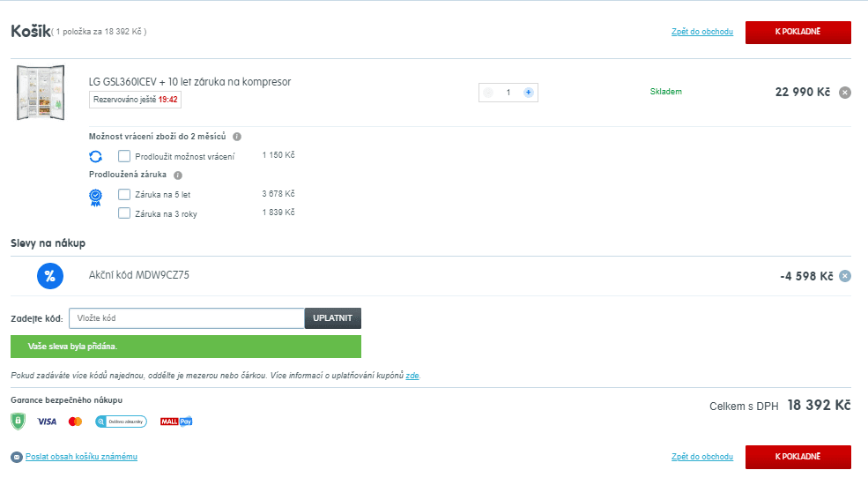Viewport: 868px width, 485px height.
Task: Click the 22 990 Kč item price
Action: [803, 92]
